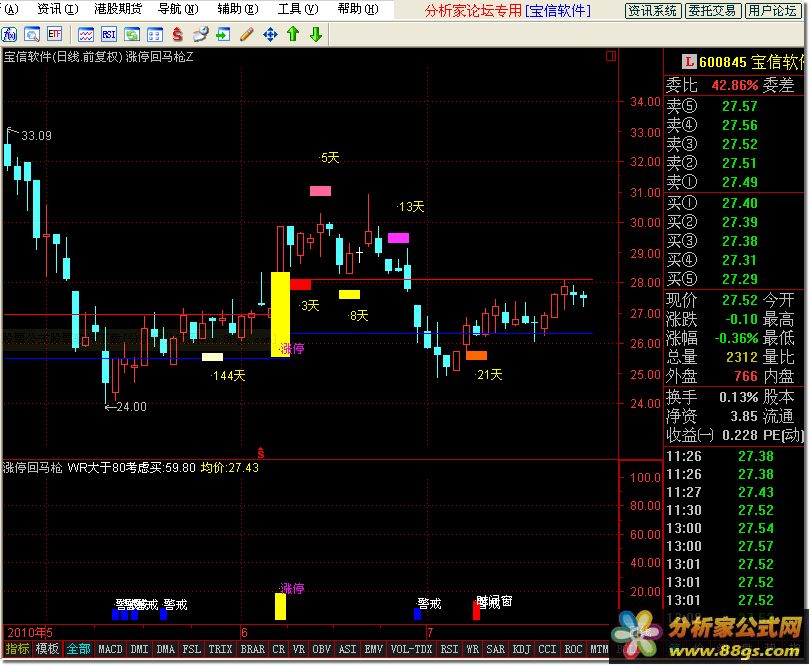Select the VOL-TDX indicator tab
This screenshot has height=666, width=811.
(412, 648)
